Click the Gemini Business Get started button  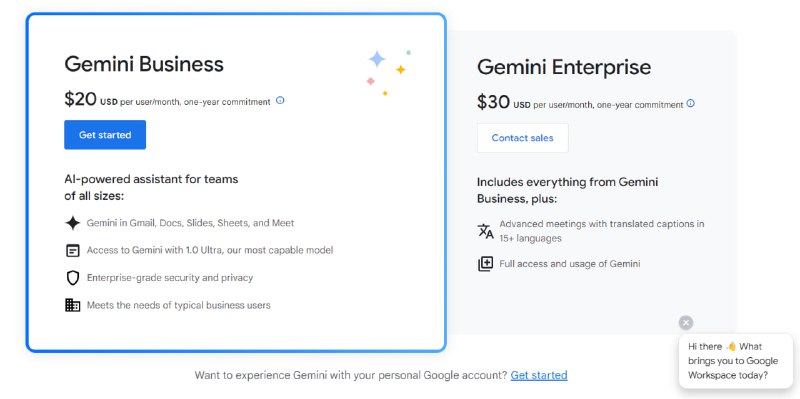(105, 135)
